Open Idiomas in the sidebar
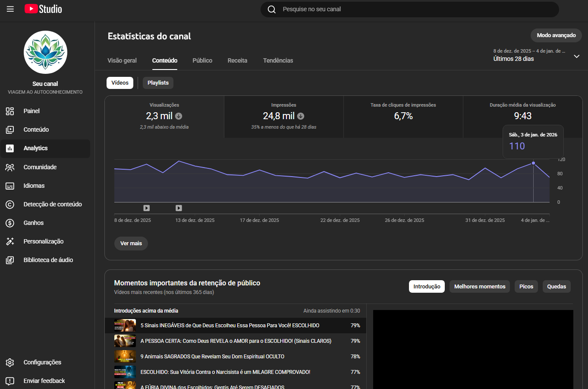The width and height of the screenshot is (588, 389). pos(45,186)
